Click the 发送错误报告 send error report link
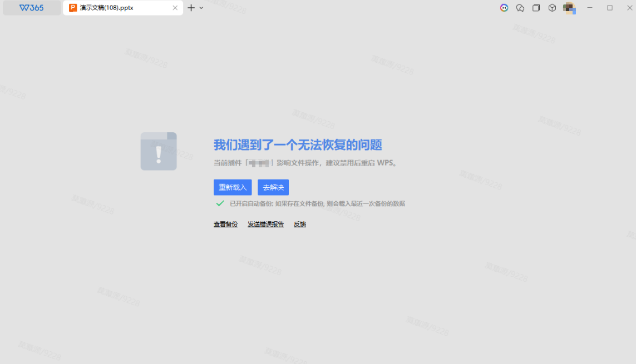 click(x=265, y=225)
